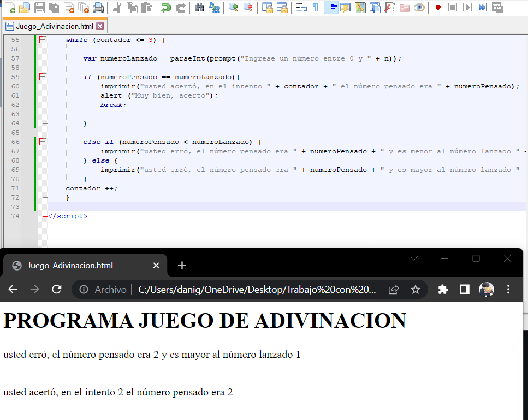Save the current recorded macro icon

(497, 8)
